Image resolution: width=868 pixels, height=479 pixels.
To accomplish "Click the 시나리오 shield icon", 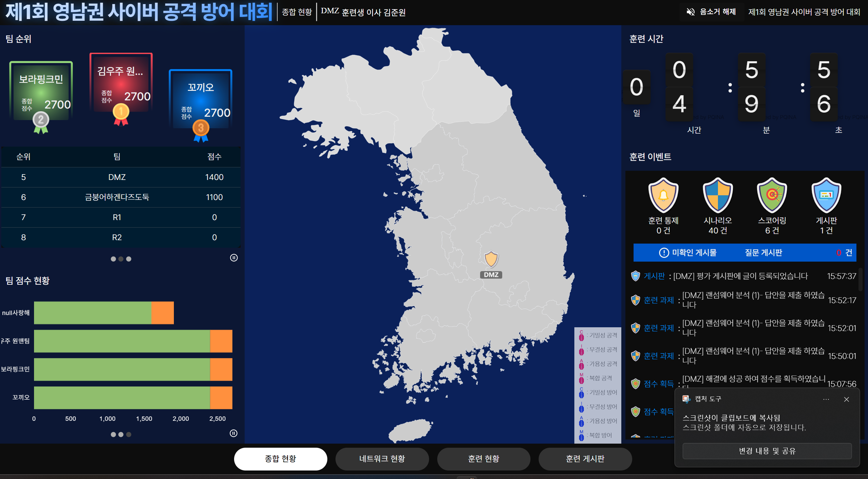I will 718,195.
